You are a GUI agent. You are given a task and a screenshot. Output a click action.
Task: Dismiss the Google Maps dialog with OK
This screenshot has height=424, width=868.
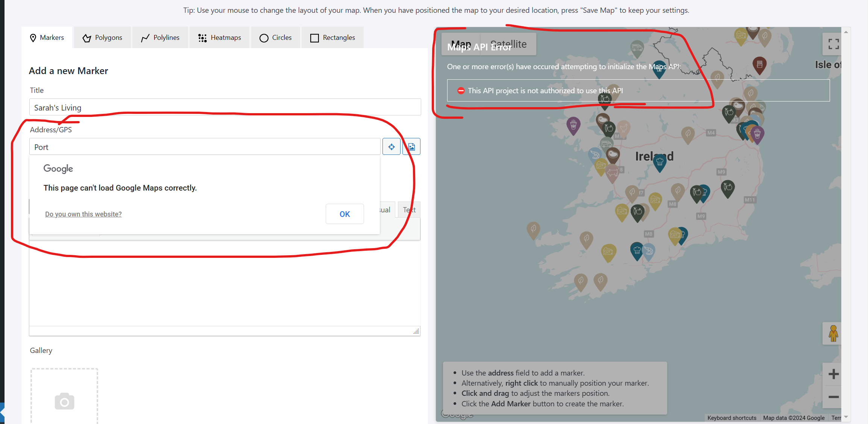(x=345, y=214)
